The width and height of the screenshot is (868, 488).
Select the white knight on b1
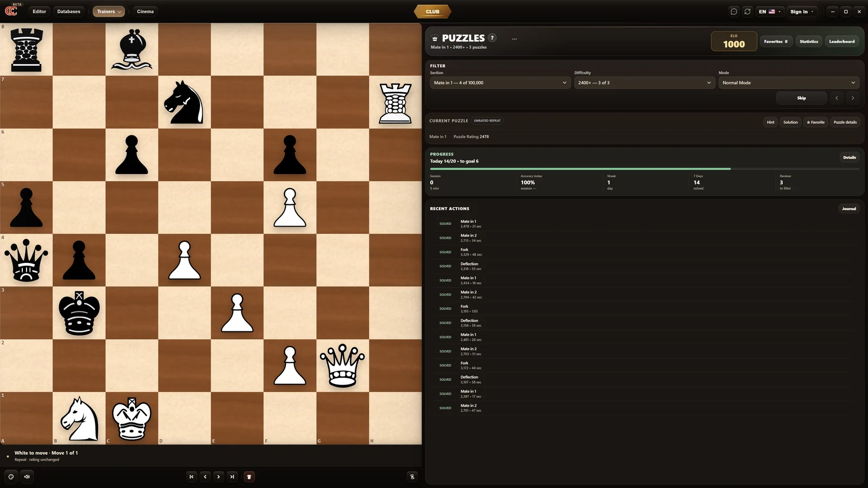pos(79,418)
